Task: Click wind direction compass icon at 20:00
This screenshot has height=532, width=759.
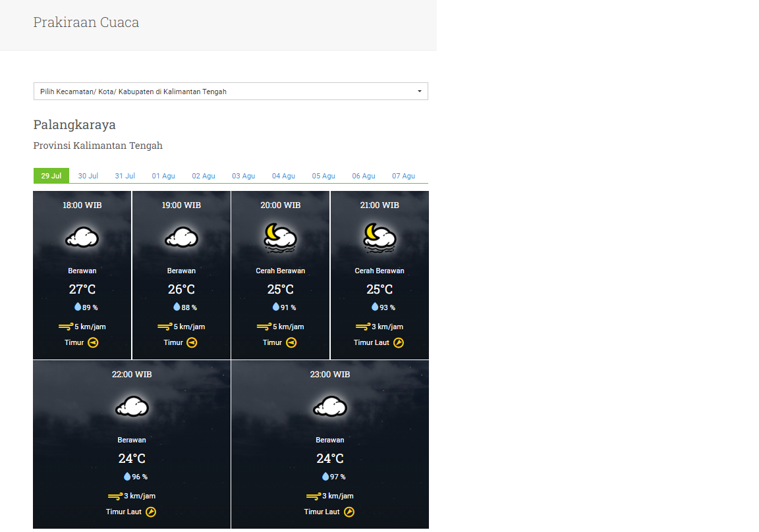Action: (x=291, y=342)
